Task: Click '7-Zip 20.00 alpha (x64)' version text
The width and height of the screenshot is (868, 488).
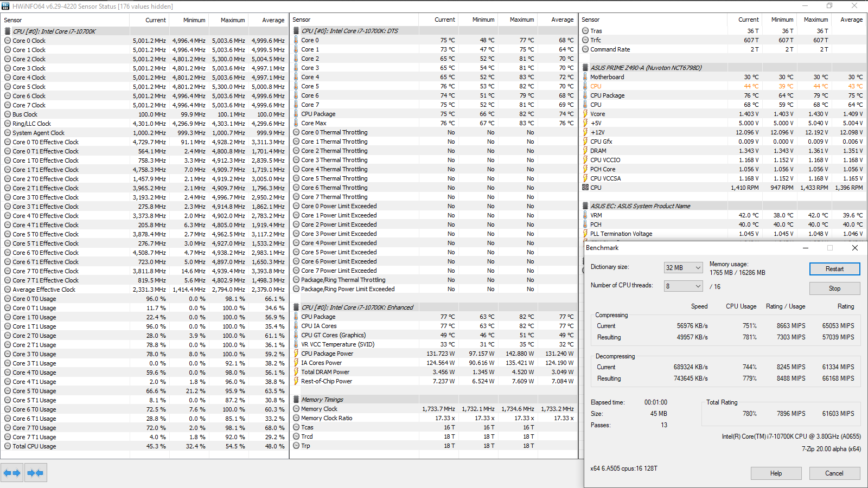Action: [831, 449]
